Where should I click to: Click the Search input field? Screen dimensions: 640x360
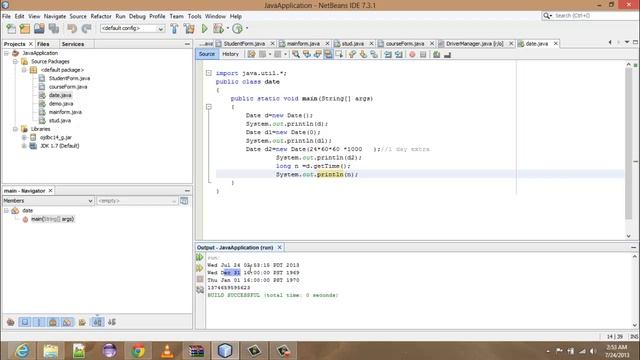pos(594,16)
